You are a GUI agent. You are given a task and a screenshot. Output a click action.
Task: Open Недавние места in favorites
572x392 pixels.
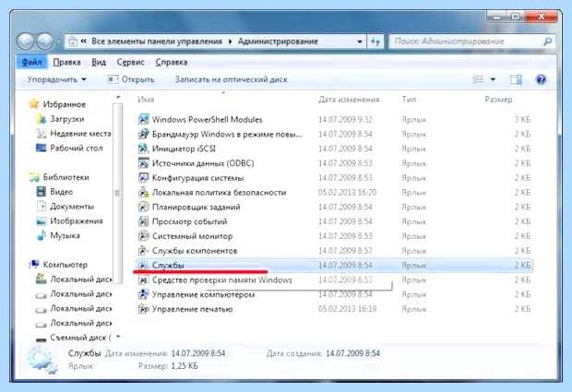coord(80,134)
